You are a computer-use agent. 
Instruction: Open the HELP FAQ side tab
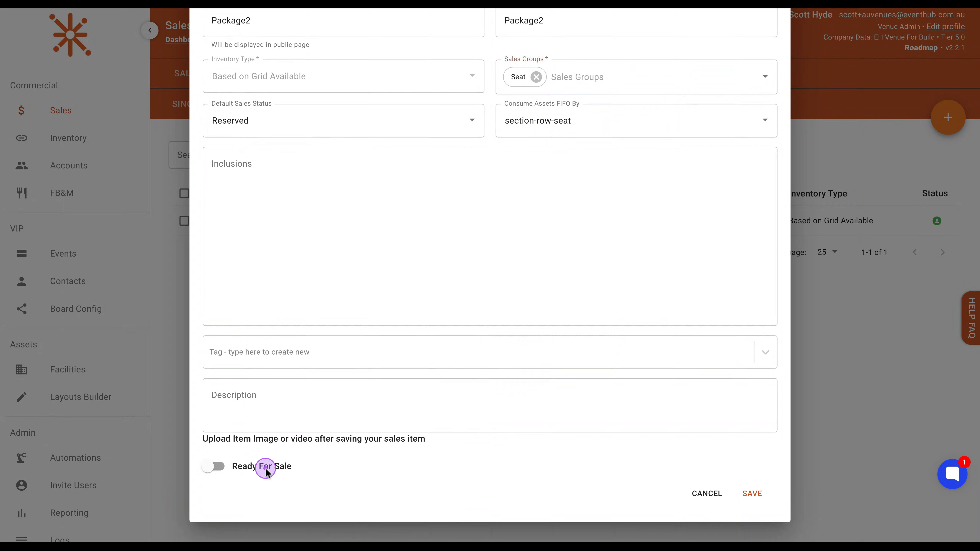971,318
